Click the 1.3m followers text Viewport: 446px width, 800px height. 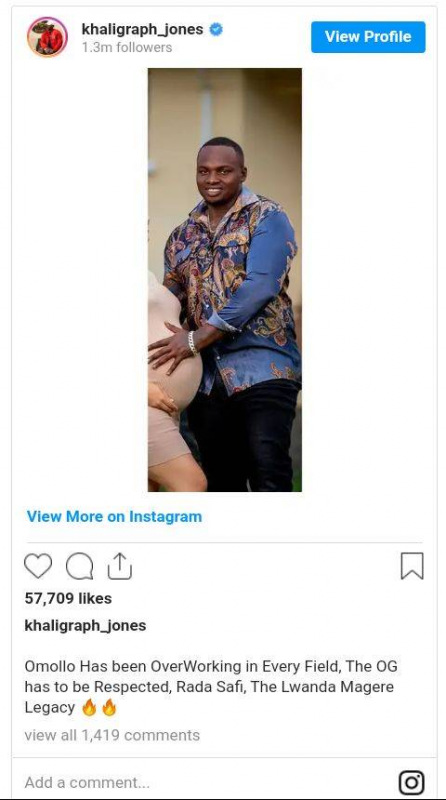pos(127,47)
